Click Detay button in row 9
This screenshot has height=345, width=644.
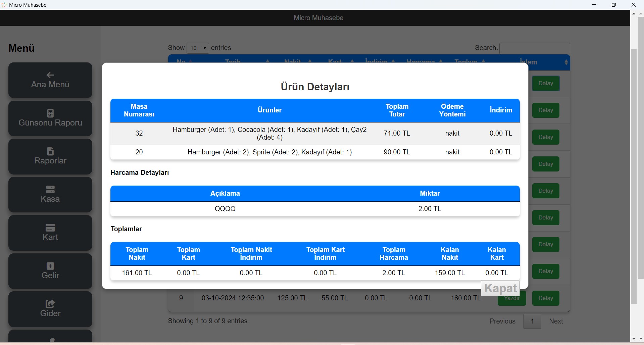[x=545, y=298]
